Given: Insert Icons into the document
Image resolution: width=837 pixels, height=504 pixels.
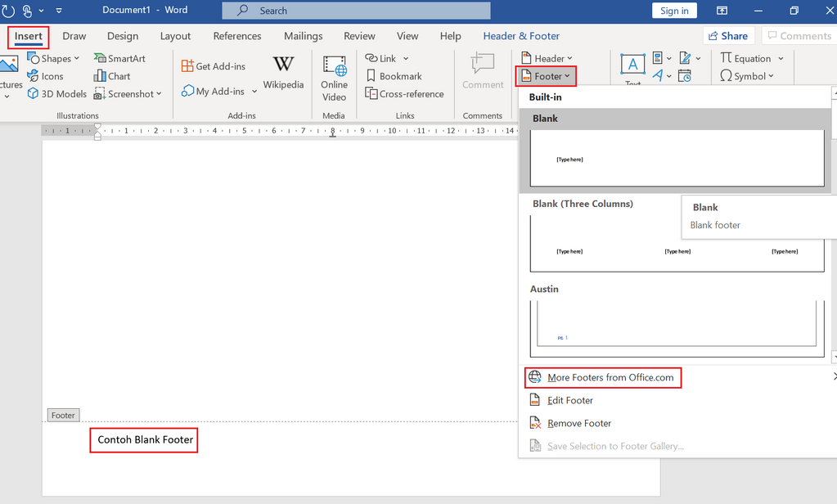Looking at the screenshot, I should pos(49,76).
